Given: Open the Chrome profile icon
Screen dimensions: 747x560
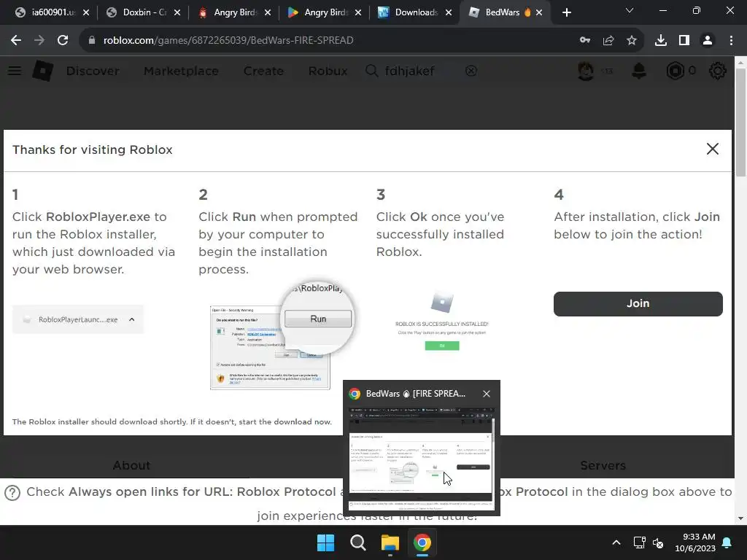Looking at the screenshot, I should coord(708,41).
